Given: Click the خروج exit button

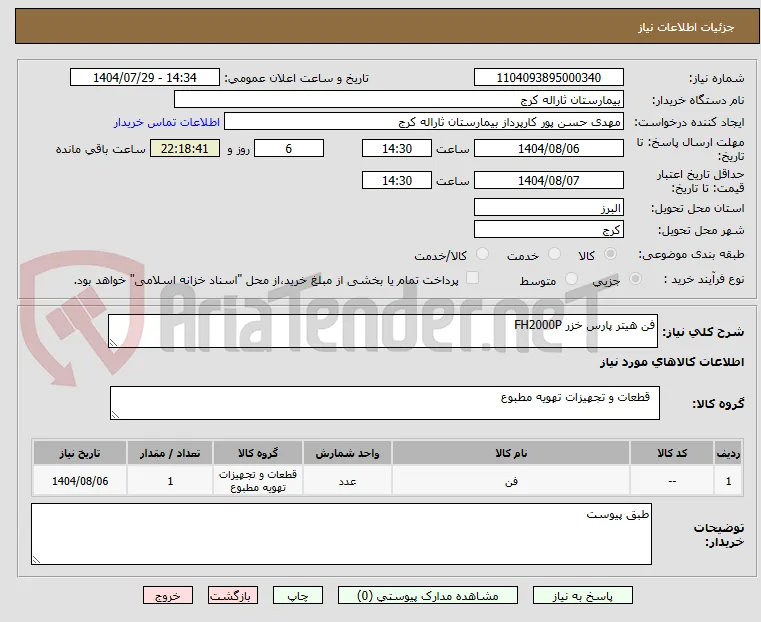Looking at the screenshot, I should pos(168,595).
